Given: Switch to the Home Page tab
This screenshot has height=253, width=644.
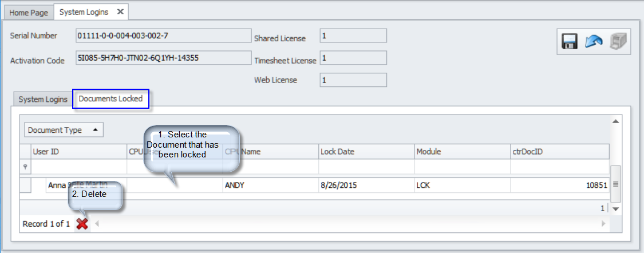Looking at the screenshot, I should (27, 12).
